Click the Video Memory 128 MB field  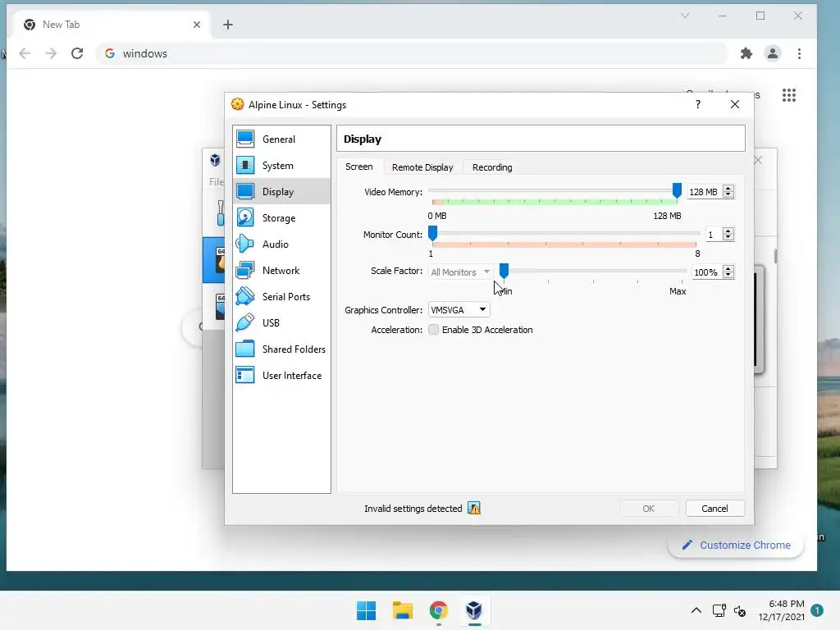click(704, 192)
